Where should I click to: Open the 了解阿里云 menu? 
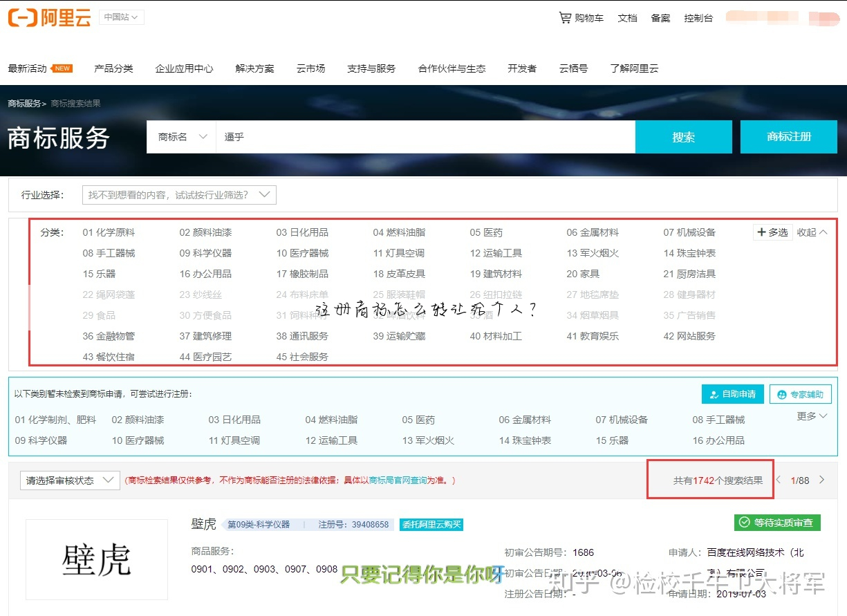click(634, 68)
